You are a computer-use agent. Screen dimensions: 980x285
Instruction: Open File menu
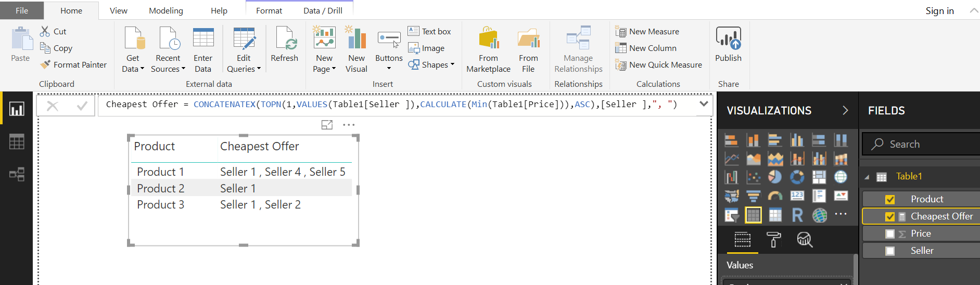pos(22,10)
